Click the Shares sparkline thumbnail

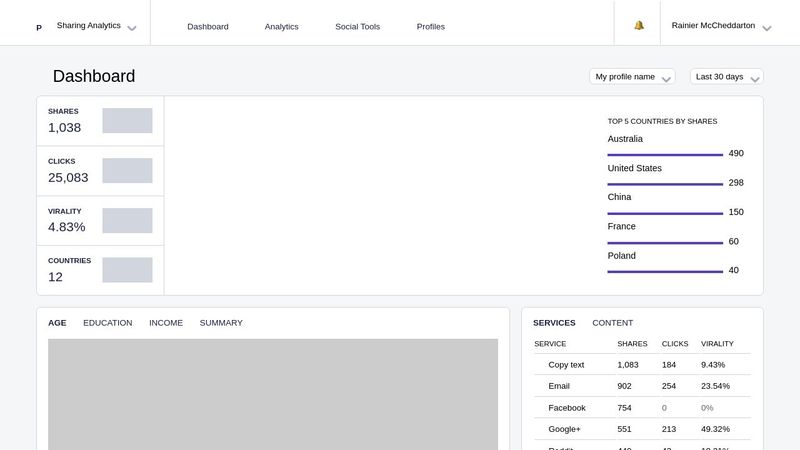[127, 121]
